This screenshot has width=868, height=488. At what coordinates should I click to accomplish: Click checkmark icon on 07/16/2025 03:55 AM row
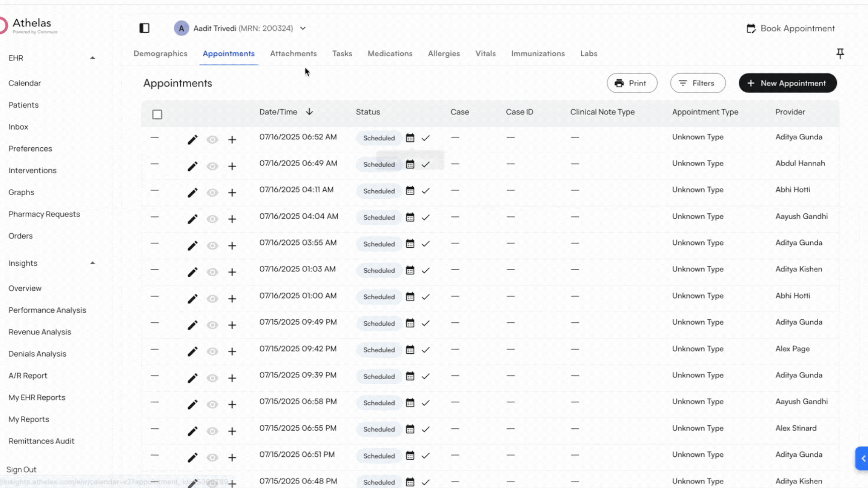tap(425, 244)
